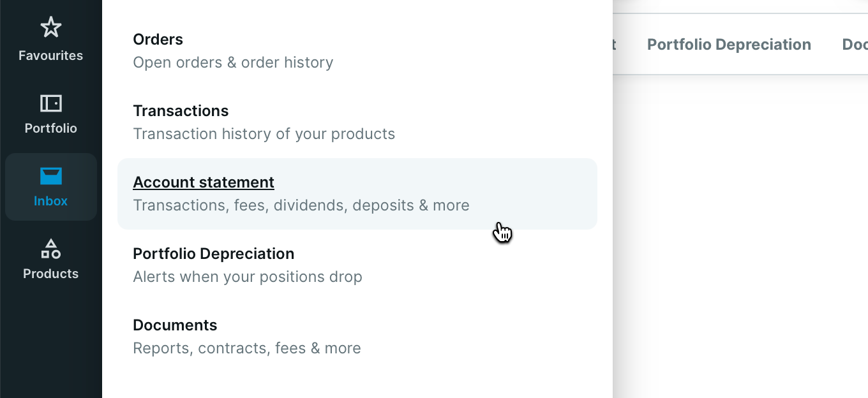Open the Documents menu entry
The width and height of the screenshot is (868, 398).
(x=357, y=337)
